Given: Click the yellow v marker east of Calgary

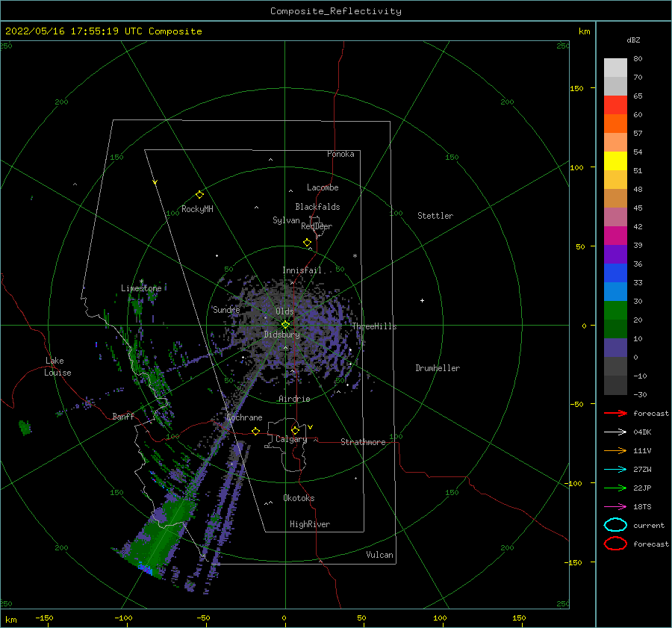Looking at the screenshot, I should (310, 427).
